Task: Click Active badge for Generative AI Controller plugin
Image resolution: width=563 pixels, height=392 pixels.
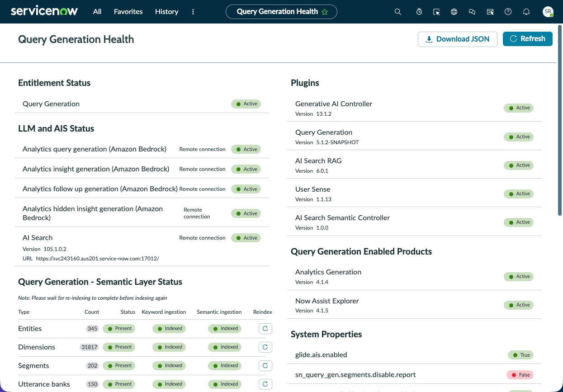Action: pyautogui.click(x=519, y=108)
